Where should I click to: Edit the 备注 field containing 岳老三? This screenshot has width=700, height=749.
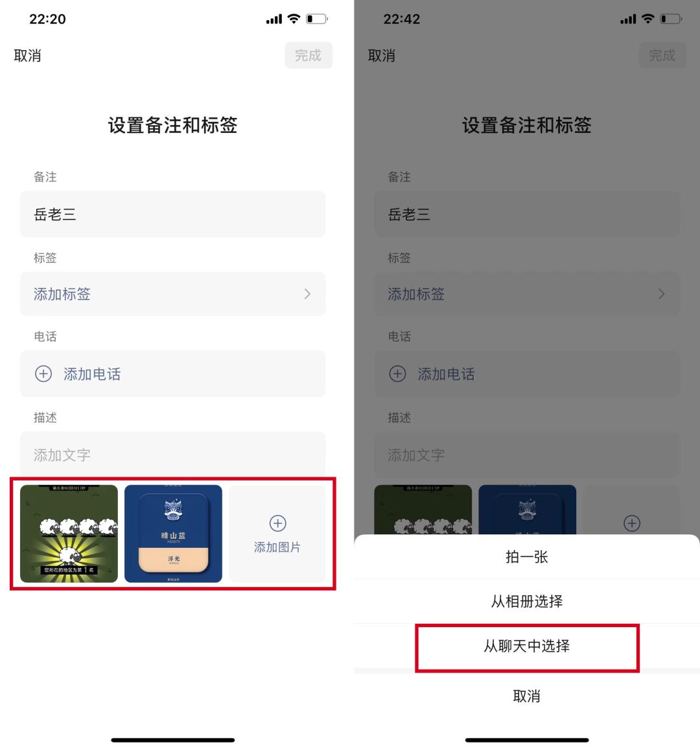(173, 214)
